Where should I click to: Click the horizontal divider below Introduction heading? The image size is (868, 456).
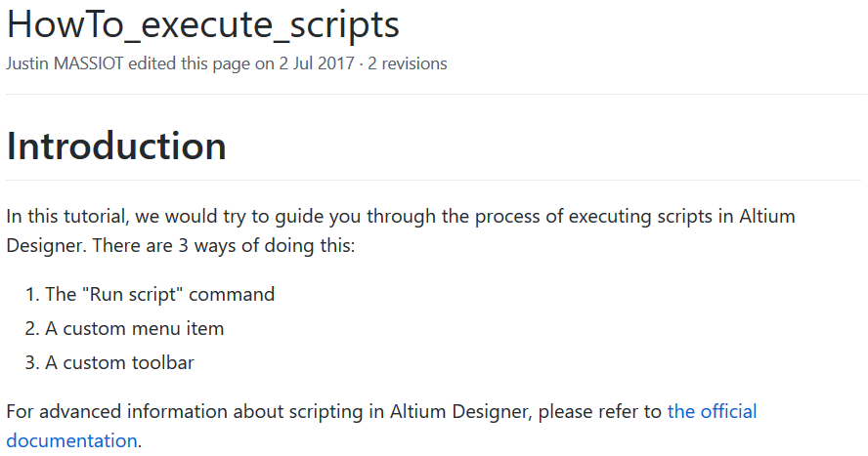[433, 181]
